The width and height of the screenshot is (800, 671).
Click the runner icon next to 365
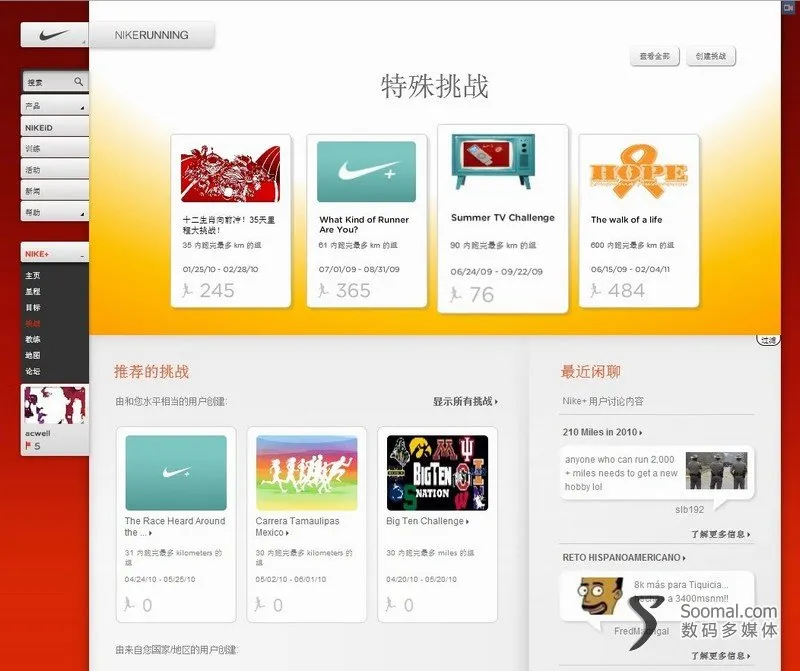click(x=323, y=290)
